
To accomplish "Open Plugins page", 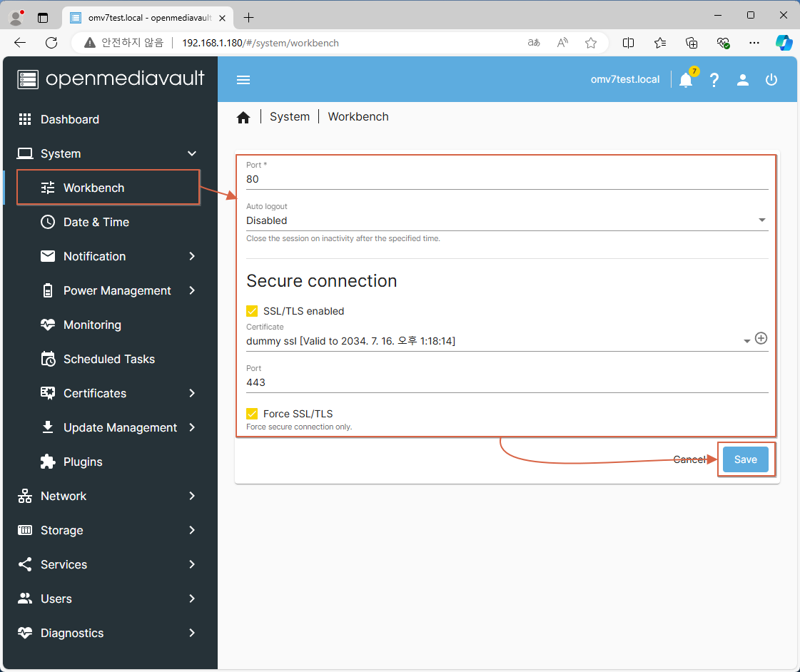I will click(x=110, y=462).
